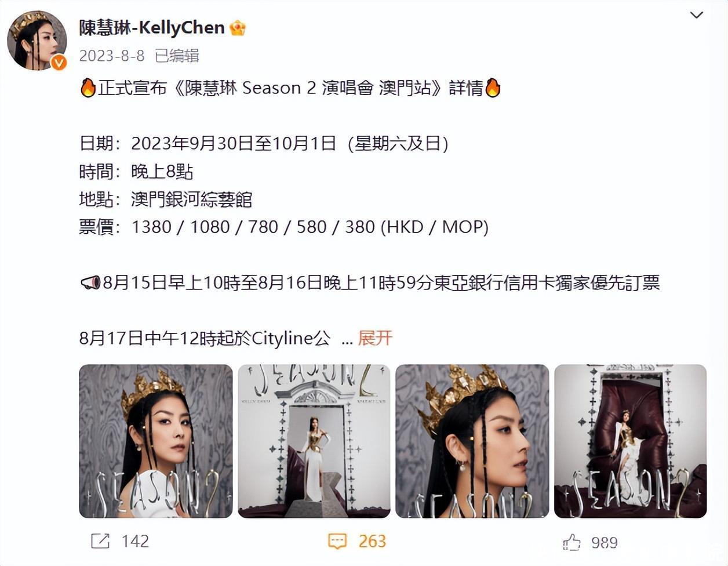
Task: Click the share/repost icon
Action: 100,541
